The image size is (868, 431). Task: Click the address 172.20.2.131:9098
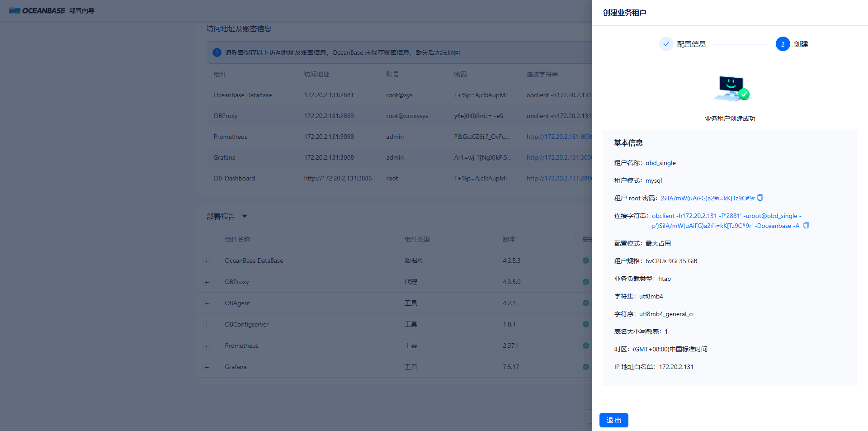(x=329, y=137)
